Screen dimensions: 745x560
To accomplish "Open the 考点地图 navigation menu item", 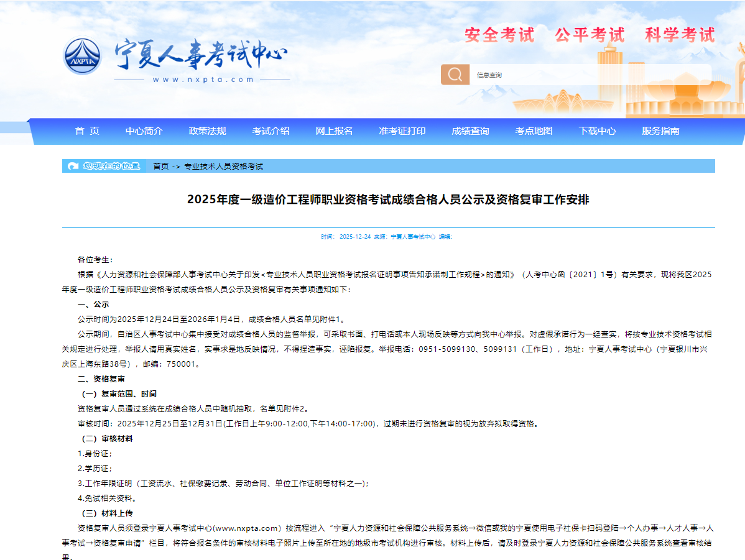I will click(533, 131).
